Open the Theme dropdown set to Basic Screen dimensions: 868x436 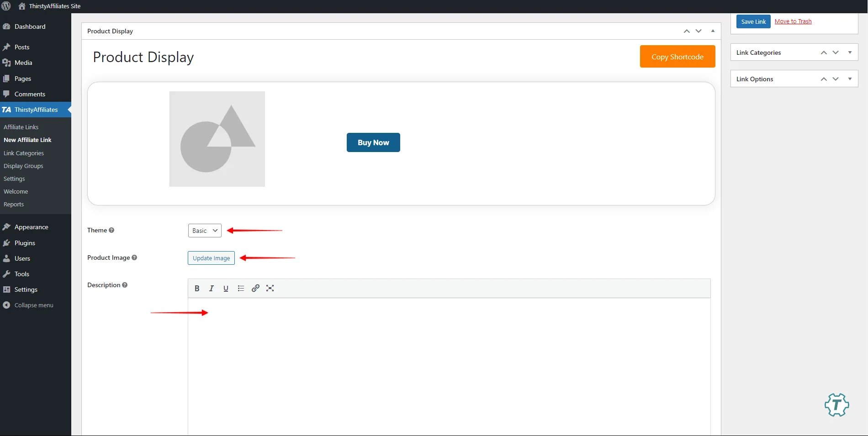tap(205, 231)
